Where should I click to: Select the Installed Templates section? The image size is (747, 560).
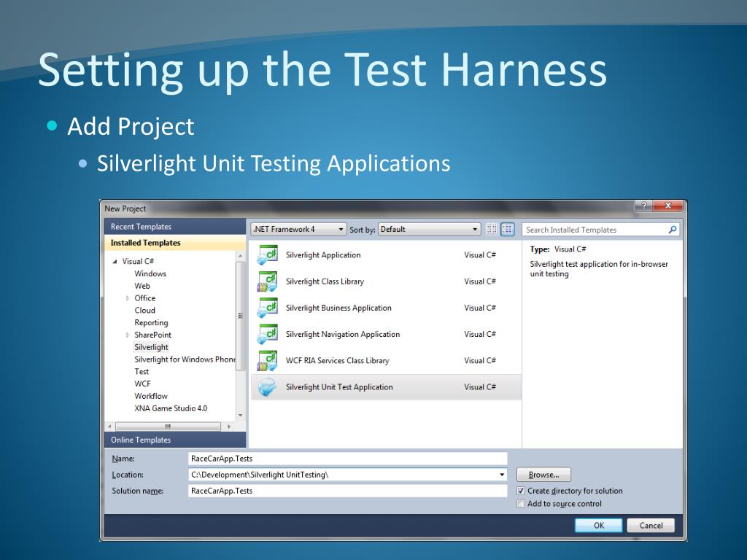[x=175, y=243]
